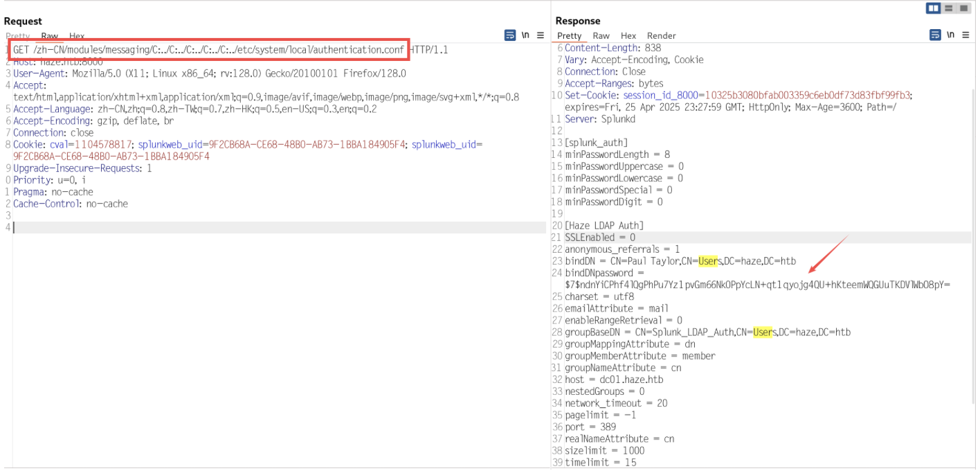This screenshot has height=471, width=980.
Task: Click the GET request path line
Action: 208,50
